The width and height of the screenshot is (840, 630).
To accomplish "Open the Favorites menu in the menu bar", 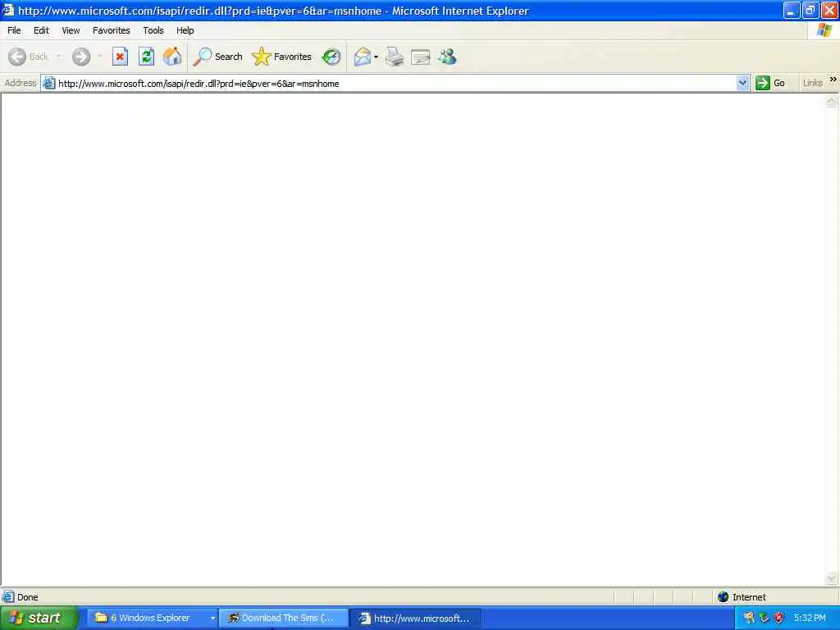I will pos(112,30).
